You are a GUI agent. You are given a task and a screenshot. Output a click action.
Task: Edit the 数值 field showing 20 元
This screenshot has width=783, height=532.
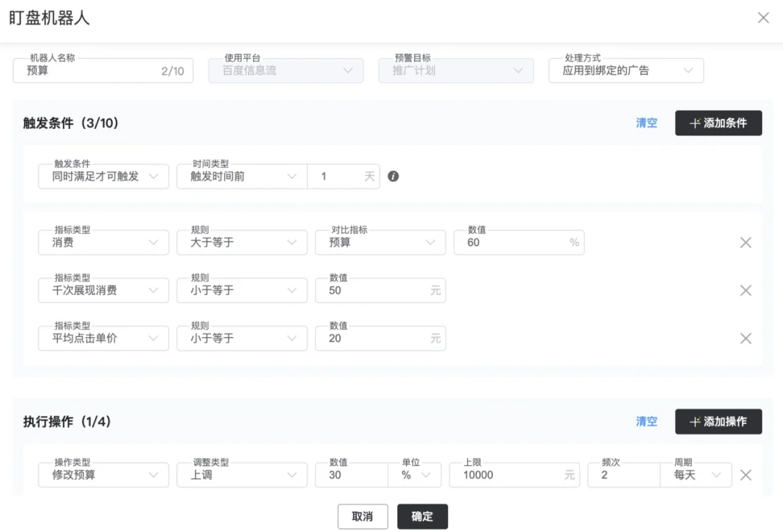[380, 338]
